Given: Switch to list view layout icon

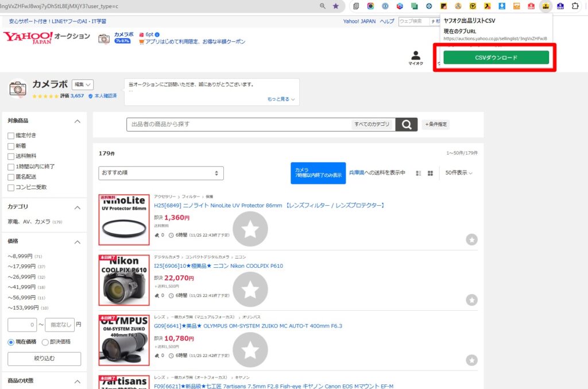Looking at the screenshot, I should pos(419,173).
